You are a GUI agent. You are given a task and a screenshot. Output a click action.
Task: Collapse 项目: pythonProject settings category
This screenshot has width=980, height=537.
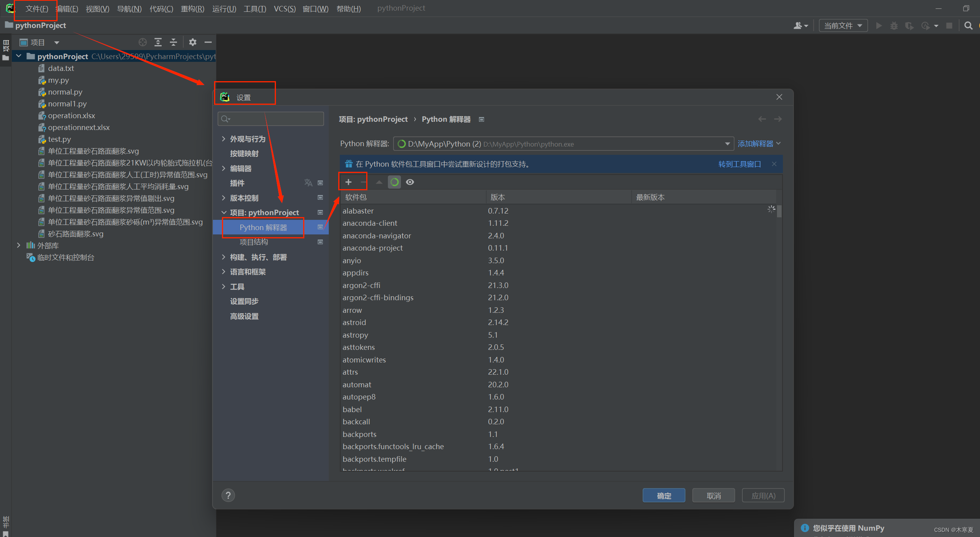[224, 212]
